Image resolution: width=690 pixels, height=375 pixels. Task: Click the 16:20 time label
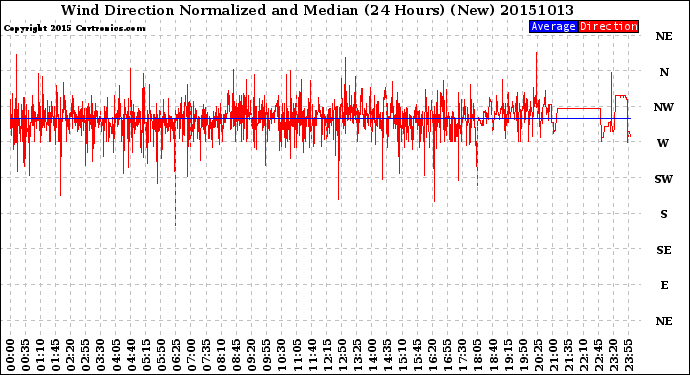[x=433, y=355]
